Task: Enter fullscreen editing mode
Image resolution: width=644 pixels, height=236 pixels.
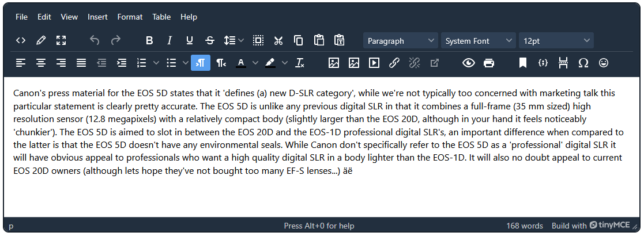Action: [x=61, y=40]
